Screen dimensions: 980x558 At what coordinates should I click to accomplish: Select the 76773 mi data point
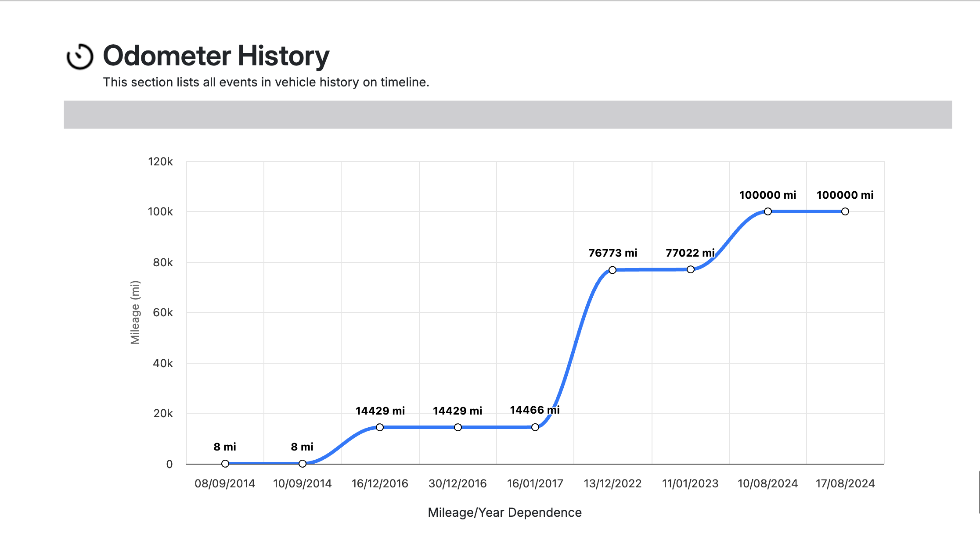(x=612, y=270)
